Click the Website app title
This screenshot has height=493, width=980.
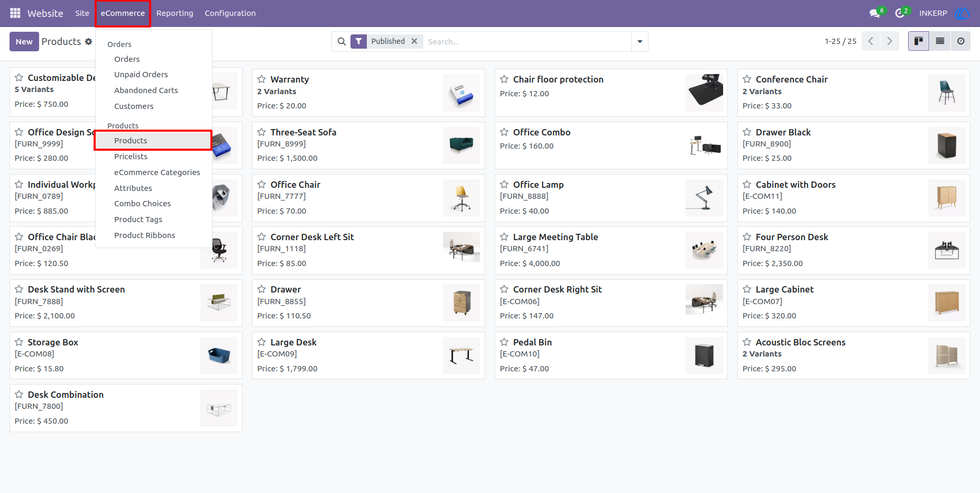tap(45, 13)
